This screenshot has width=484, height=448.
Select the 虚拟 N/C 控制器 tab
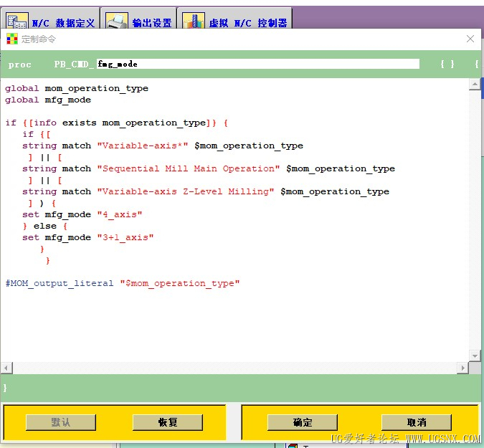tap(248, 23)
